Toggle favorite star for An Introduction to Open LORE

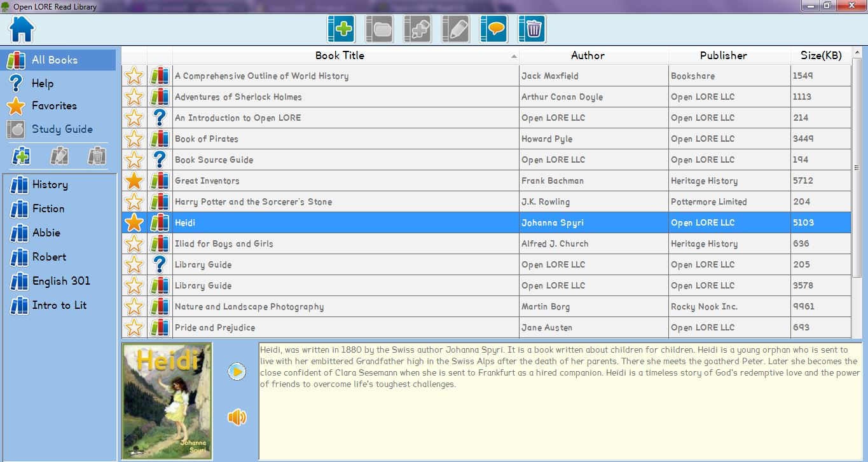tap(134, 118)
